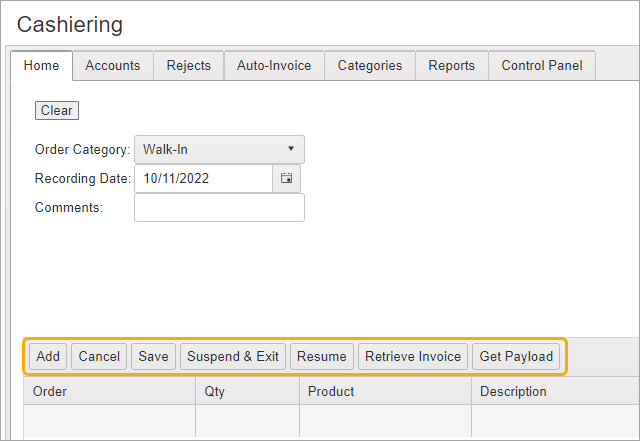This screenshot has height=441, width=640.
Task: Switch to the Home tab
Action: 41,65
